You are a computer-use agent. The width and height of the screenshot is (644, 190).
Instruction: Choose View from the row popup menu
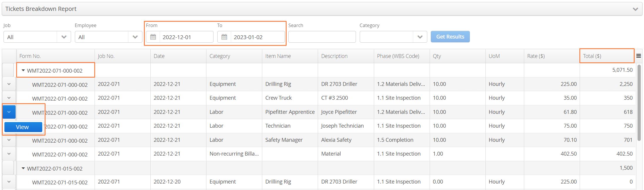pyautogui.click(x=23, y=127)
